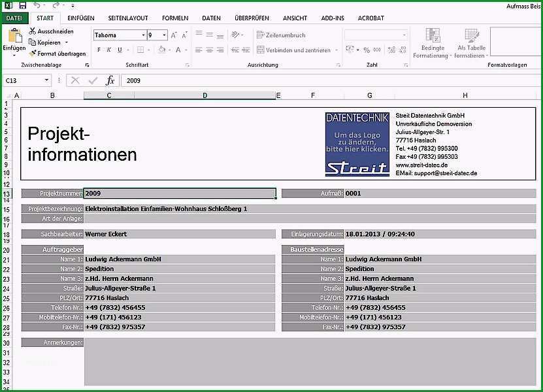
Task: Align text to bottom of cell
Action: coord(220,36)
